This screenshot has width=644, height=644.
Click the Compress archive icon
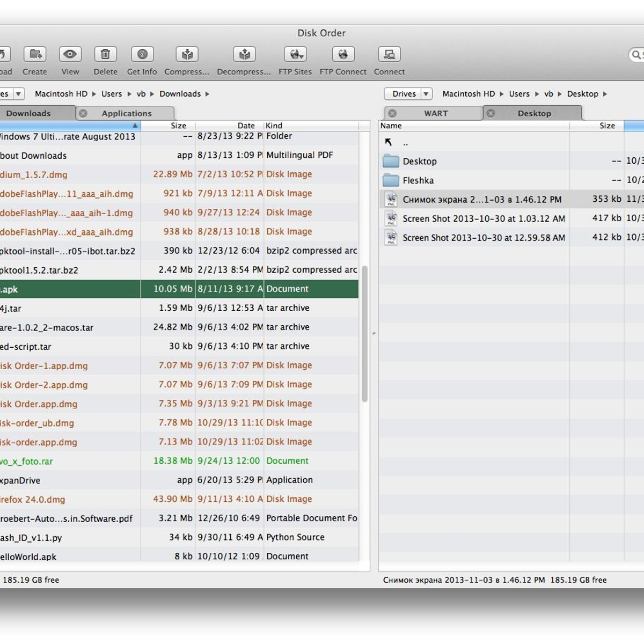pos(186,54)
